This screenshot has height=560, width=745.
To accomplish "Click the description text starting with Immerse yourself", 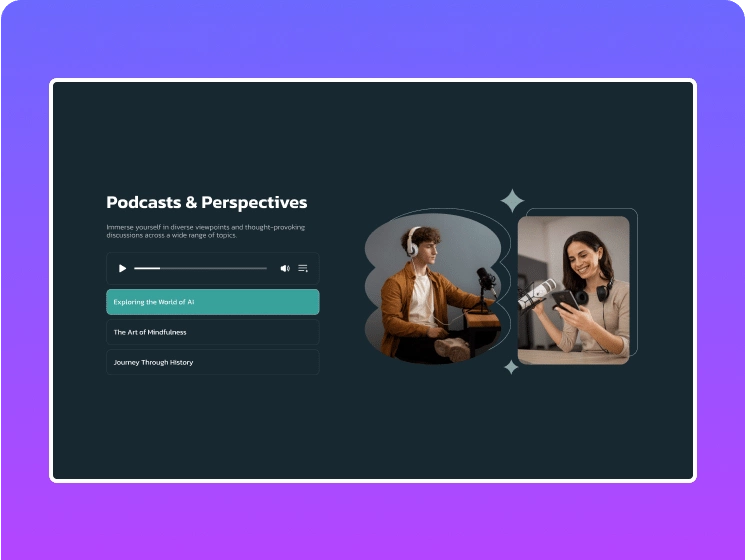I will tap(206, 231).
